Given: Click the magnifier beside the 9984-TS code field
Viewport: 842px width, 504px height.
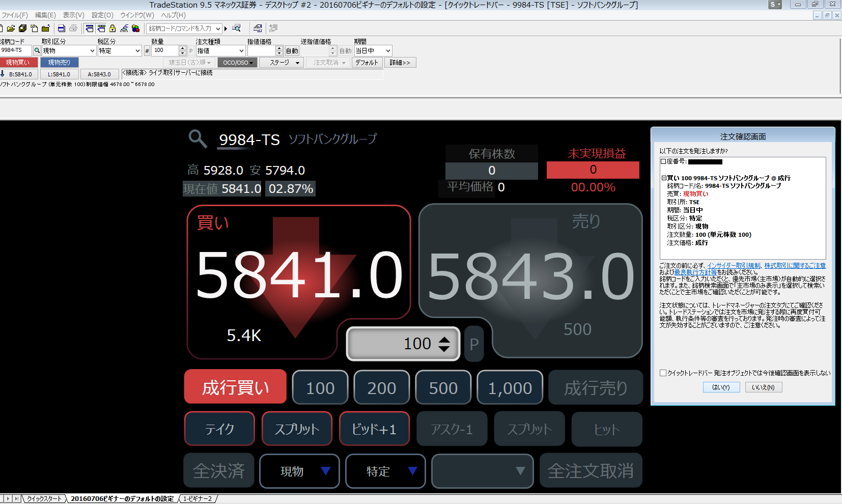Looking at the screenshot, I should pyautogui.click(x=37, y=50).
